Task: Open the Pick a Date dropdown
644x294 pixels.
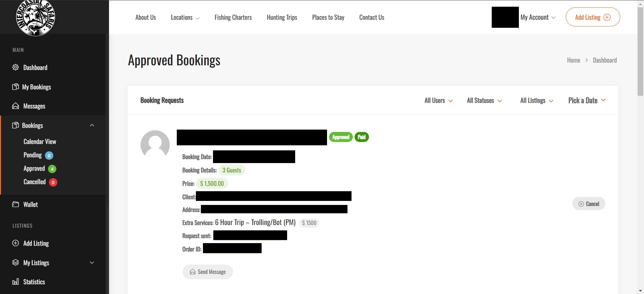Action: [587, 100]
